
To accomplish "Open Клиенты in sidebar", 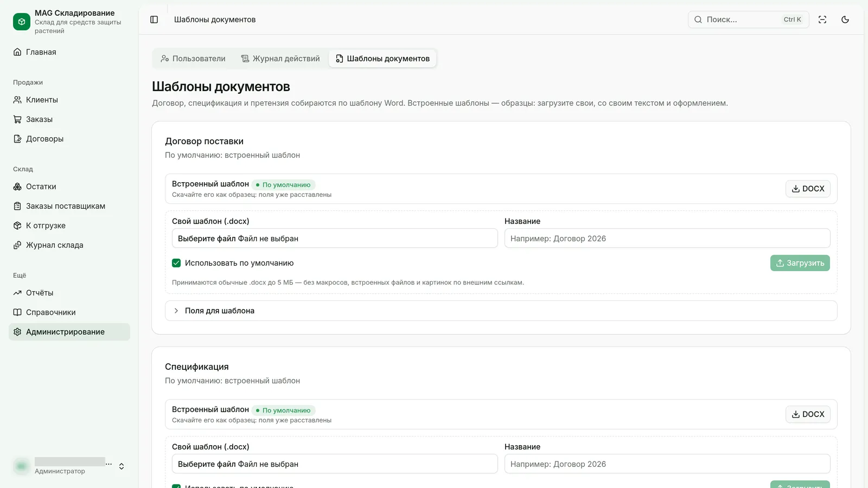I will pos(69,100).
